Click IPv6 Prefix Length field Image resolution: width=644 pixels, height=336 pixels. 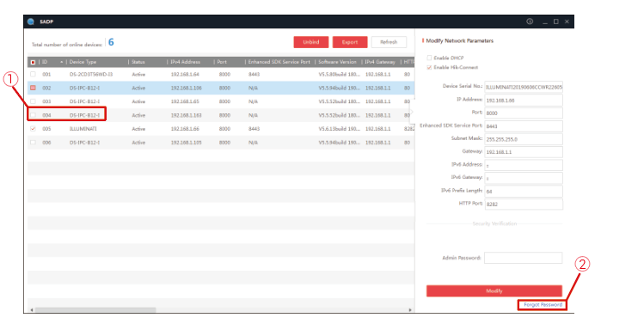click(524, 191)
